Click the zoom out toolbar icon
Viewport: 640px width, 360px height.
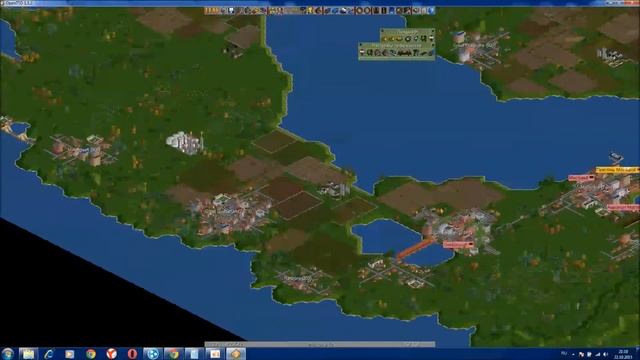click(x=367, y=11)
